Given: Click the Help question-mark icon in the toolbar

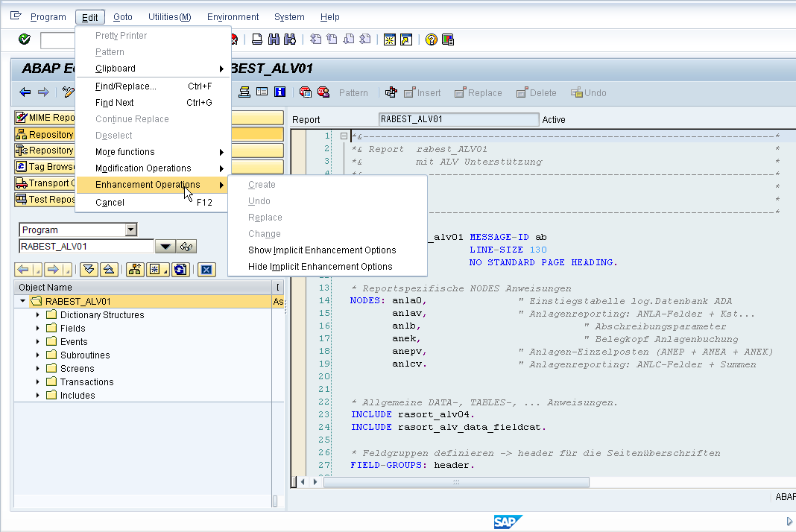Looking at the screenshot, I should 431,38.
